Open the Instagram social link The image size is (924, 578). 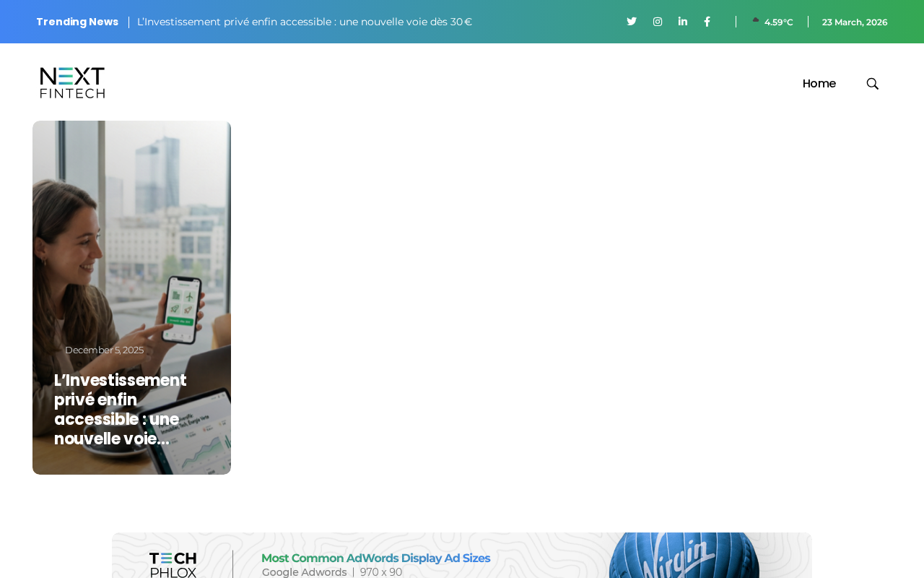coord(658,22)
